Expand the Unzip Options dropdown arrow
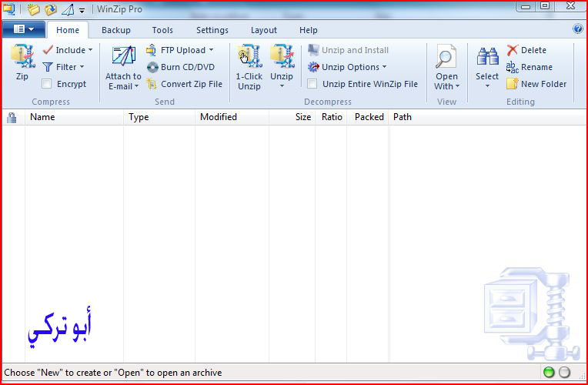Viewport: 588px width, 385px height. coord(384,67)
